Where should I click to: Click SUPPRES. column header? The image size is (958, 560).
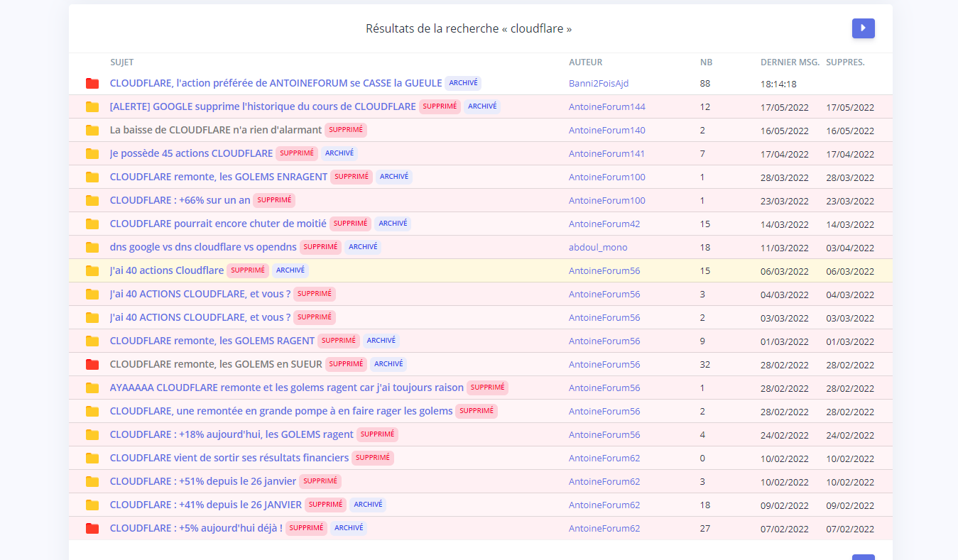[x=845, y=62]
